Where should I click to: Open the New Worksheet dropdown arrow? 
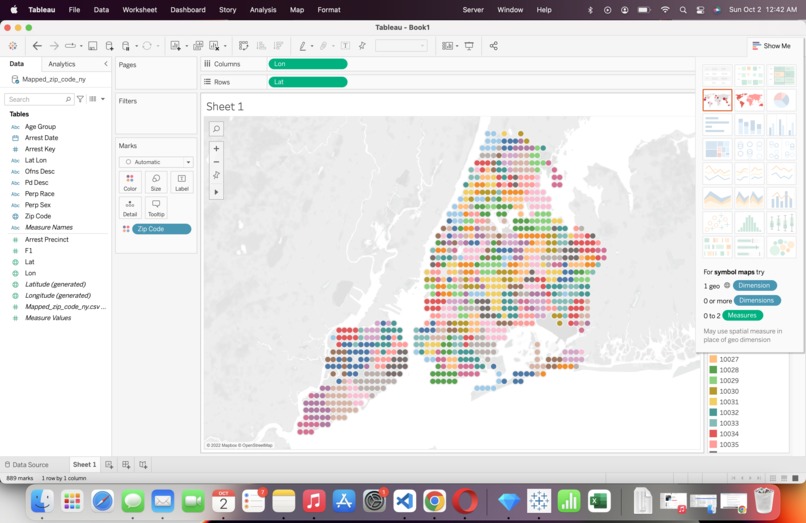(x=186, y=46)
